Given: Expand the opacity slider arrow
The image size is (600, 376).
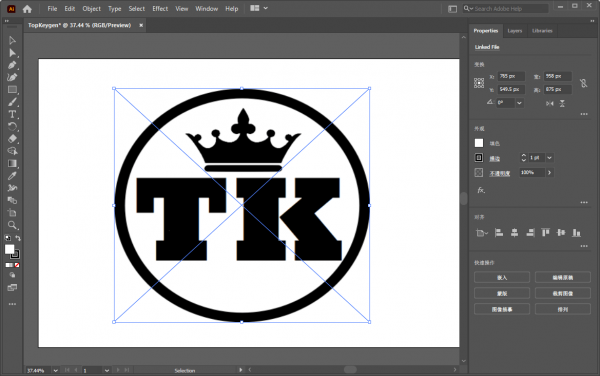Looking at the screenshot, I should (x=549, y=173).
